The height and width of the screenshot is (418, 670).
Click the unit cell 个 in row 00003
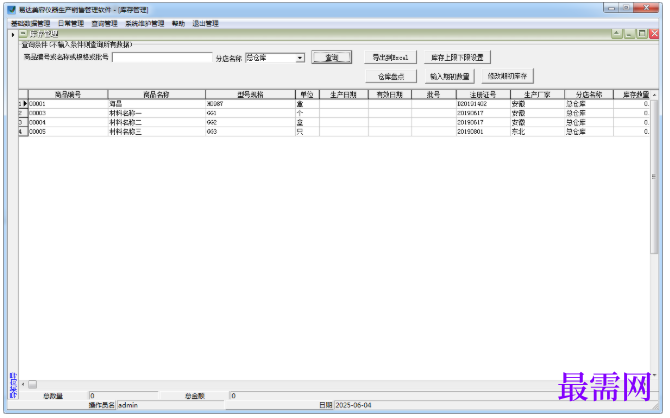(x=307, y=113)
